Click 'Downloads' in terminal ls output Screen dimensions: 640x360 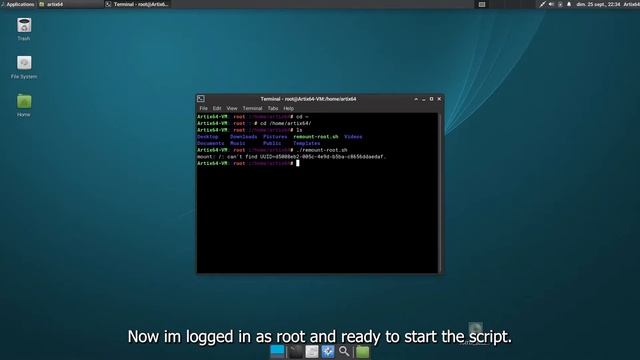pyautogui.click(x=243, y=137)
